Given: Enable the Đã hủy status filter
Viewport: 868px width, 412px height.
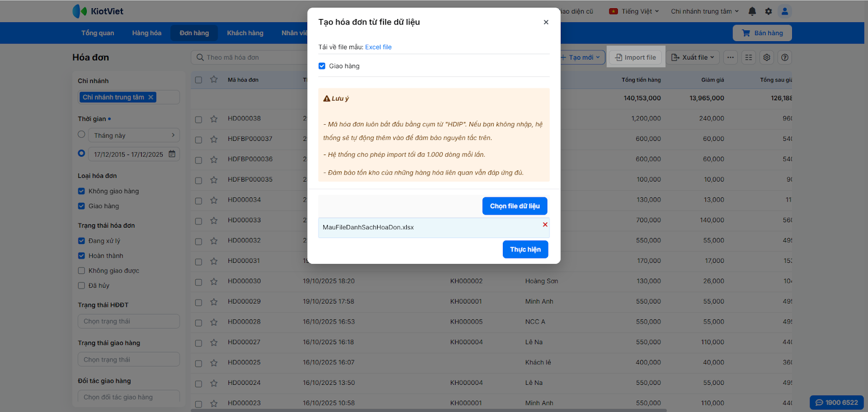Looking at the screenshot, I should (81, 286).
